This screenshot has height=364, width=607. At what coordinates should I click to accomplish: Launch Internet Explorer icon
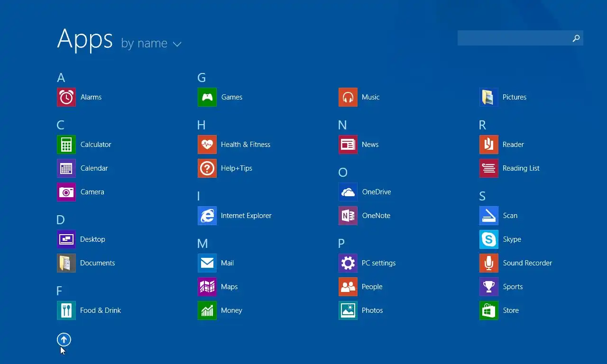(x=207, y=216)
